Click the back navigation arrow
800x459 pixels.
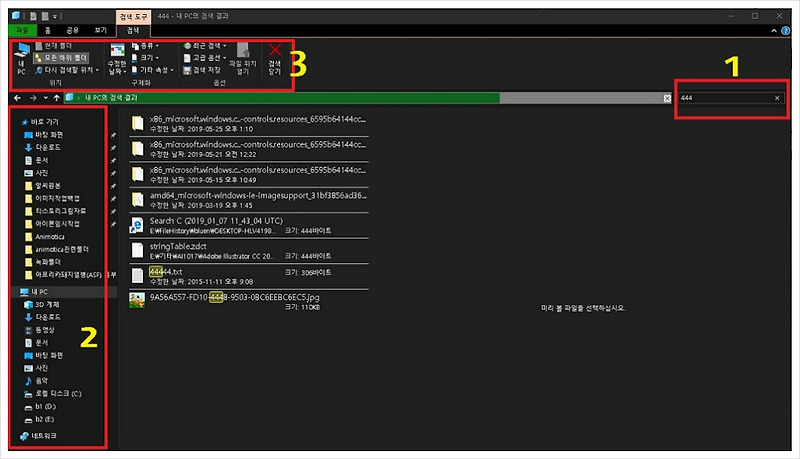18,98
